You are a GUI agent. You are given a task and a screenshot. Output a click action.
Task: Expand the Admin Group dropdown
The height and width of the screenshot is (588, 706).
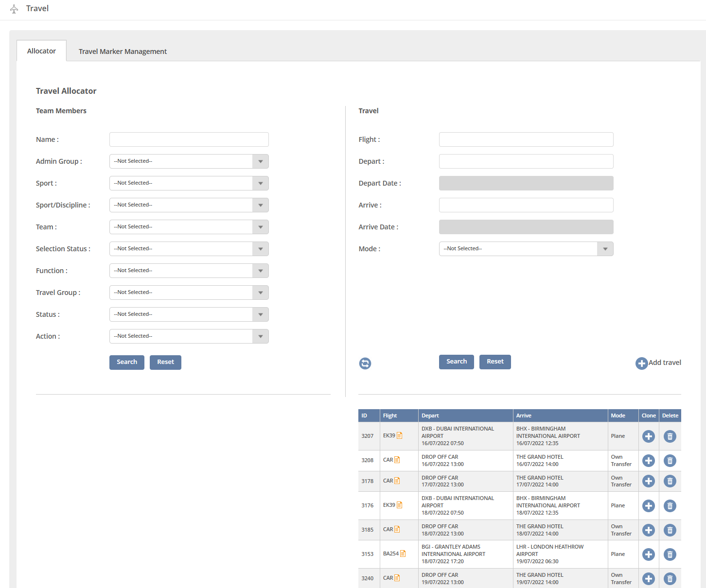pyautogui.click(x=261, y=161)
